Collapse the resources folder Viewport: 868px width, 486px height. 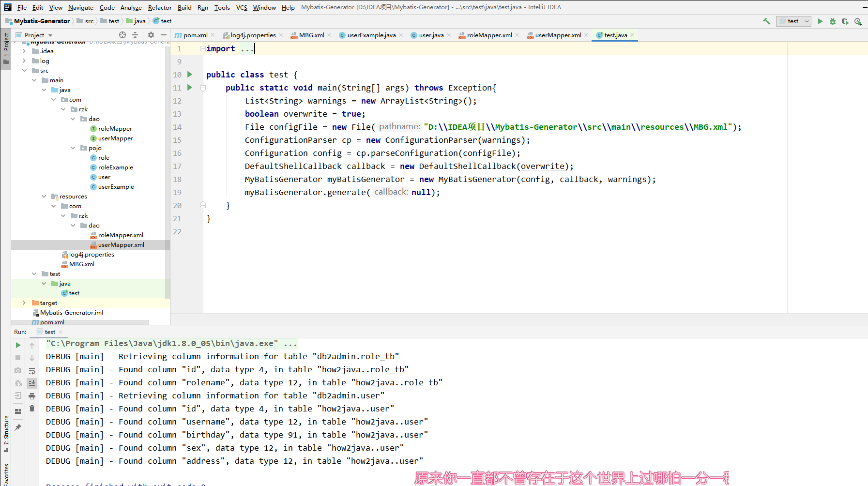click(x=44, y=196)
